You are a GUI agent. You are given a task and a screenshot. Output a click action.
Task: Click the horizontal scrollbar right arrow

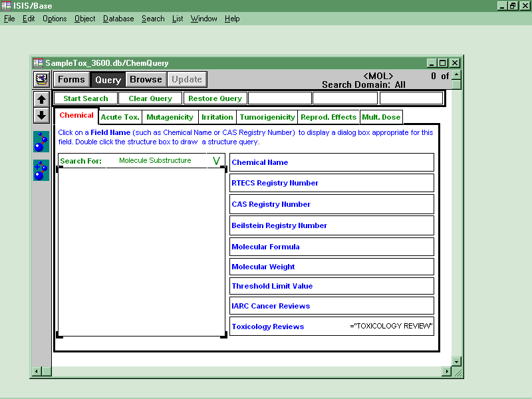(x=446, y=371)
